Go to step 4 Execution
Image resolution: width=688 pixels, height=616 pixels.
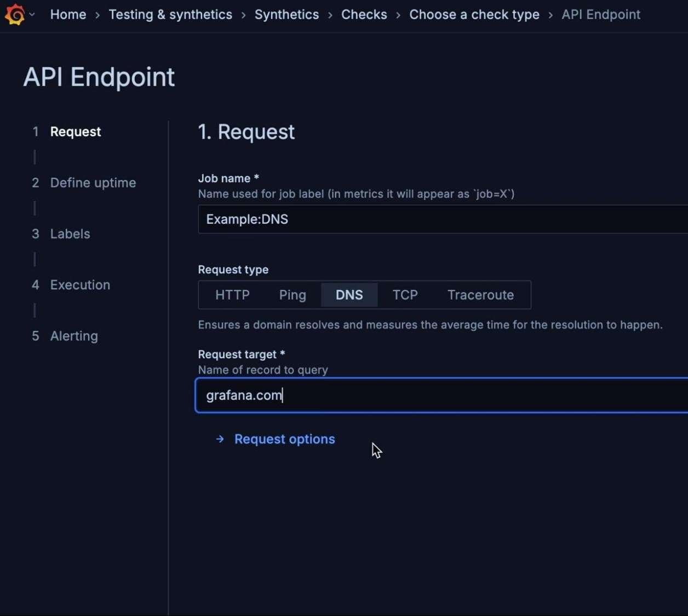pos(80,285)
